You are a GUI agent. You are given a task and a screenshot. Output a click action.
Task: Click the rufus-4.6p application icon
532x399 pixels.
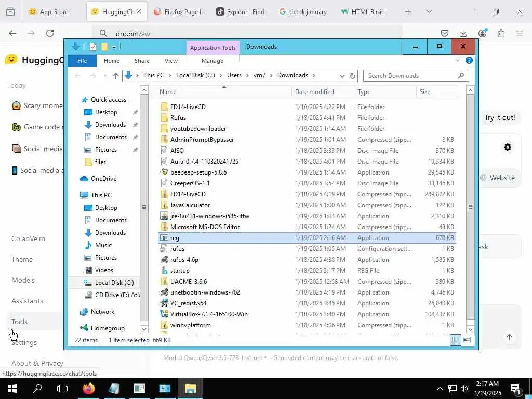(x=164, y=260)
